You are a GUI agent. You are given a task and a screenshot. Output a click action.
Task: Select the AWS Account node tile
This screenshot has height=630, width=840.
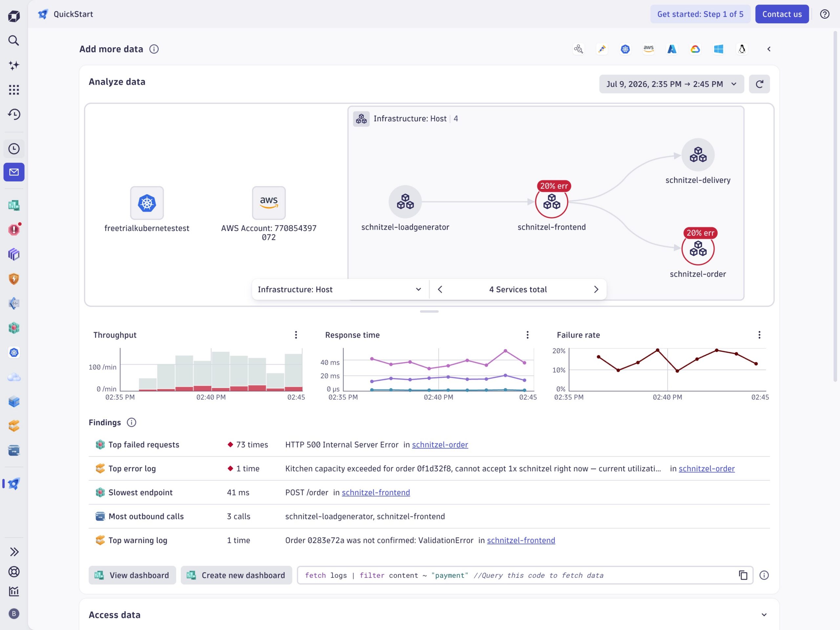click(x=269, y=203)
